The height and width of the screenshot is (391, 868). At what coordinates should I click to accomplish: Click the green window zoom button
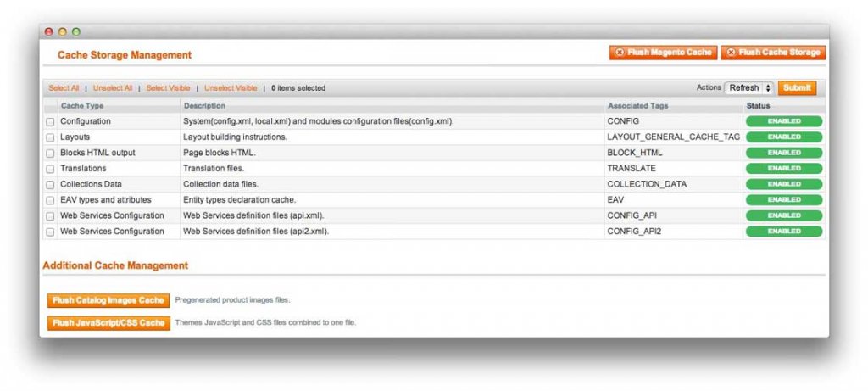coord(76,31)
